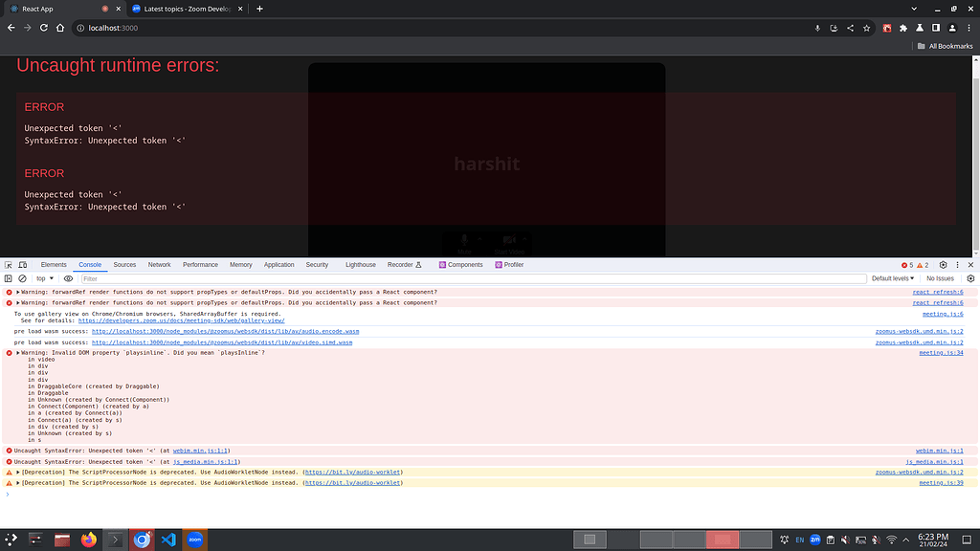Create a live expression with the eye icon
Image resolution: width=980 pixels, height=551 pixels.
pyautogui.click(x=67, y=277)
